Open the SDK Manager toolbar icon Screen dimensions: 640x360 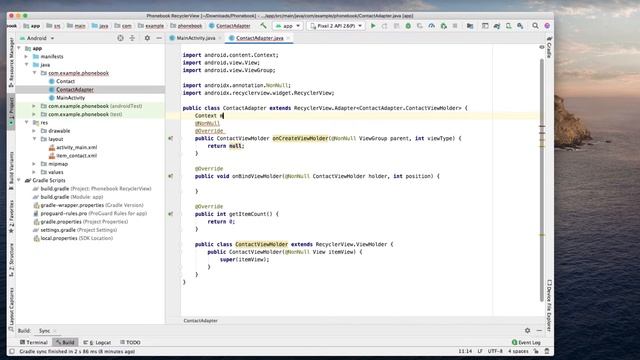(520, 26)
